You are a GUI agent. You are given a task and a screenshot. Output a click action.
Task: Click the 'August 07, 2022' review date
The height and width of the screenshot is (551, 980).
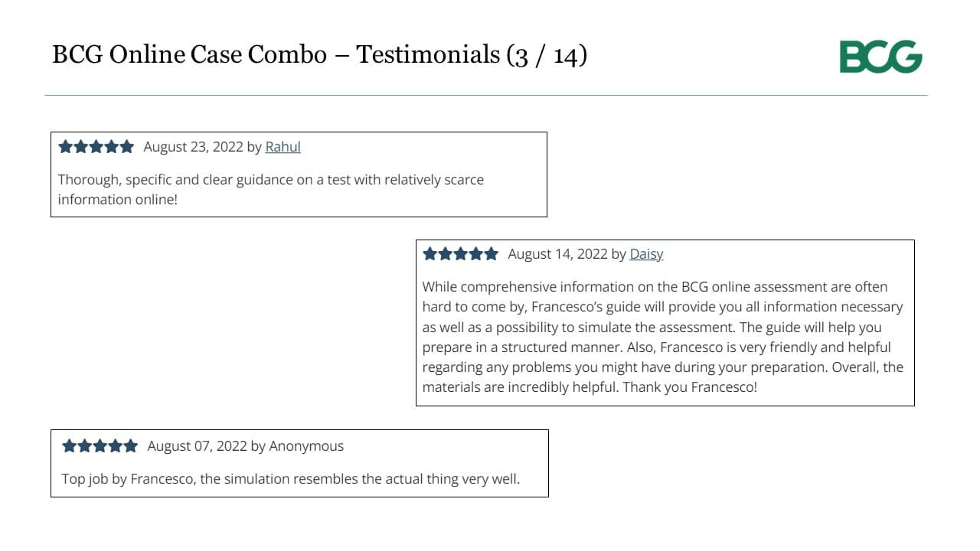click(x=197, y=446)
